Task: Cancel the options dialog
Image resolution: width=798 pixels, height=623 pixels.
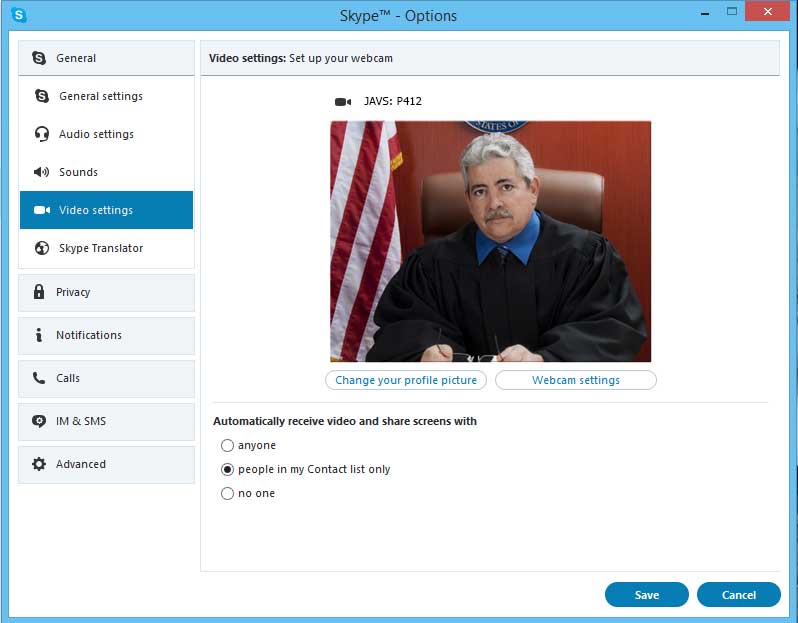Action: pos(738,594)
